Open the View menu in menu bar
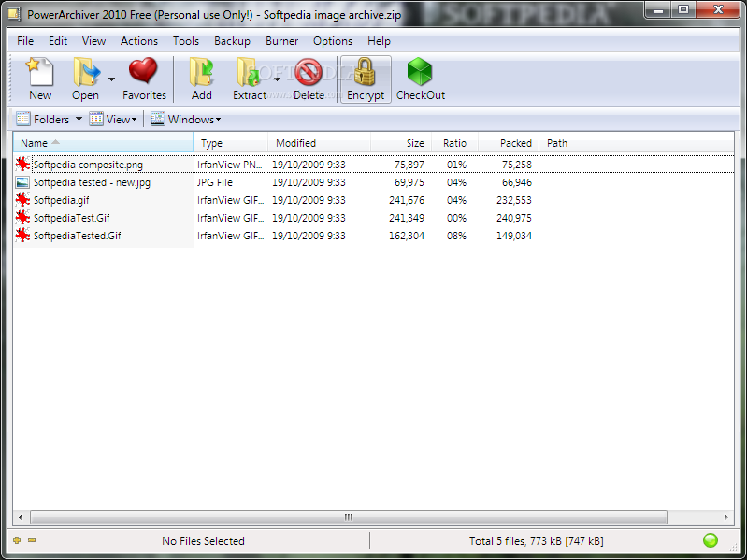 pyautogui.click(x=93, y=41)
